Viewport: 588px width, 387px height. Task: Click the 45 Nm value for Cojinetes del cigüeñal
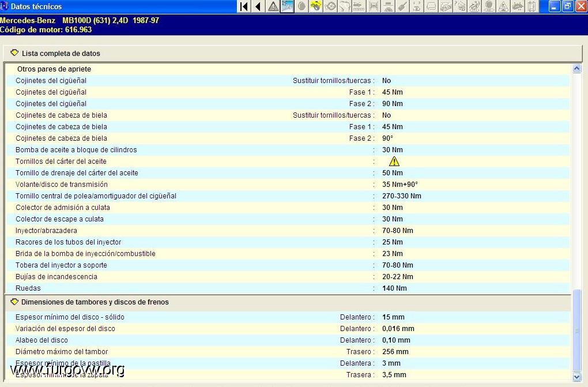click(392, 92)
